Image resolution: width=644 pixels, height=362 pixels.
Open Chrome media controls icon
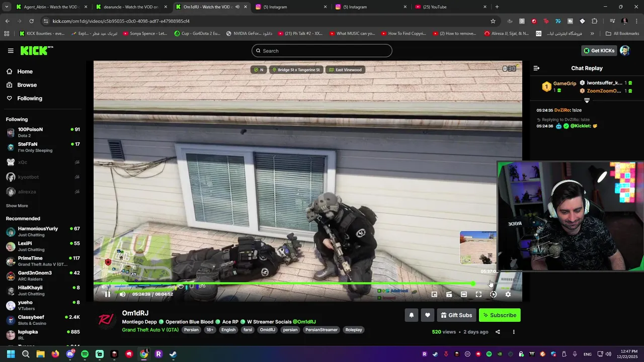click(612, 21)
